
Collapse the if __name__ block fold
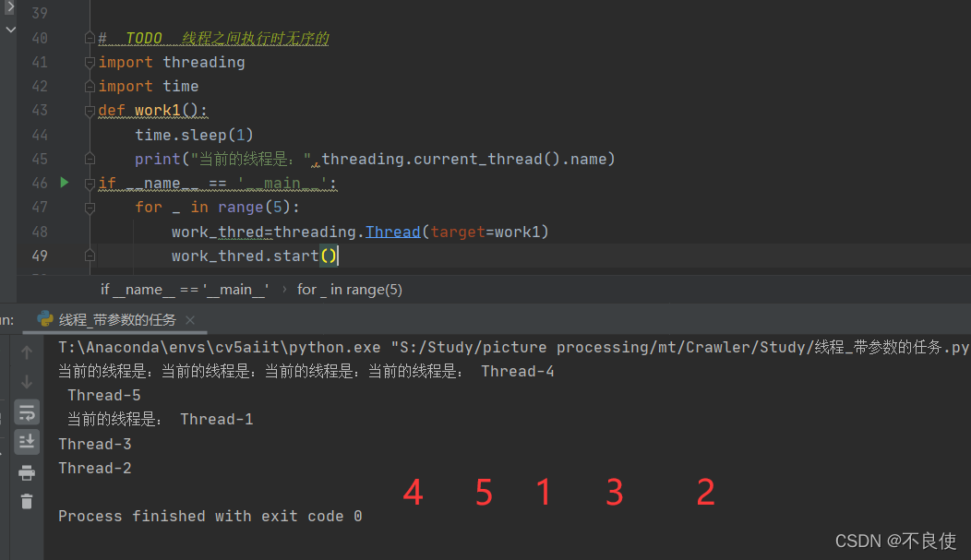click(x=90, y=184)
